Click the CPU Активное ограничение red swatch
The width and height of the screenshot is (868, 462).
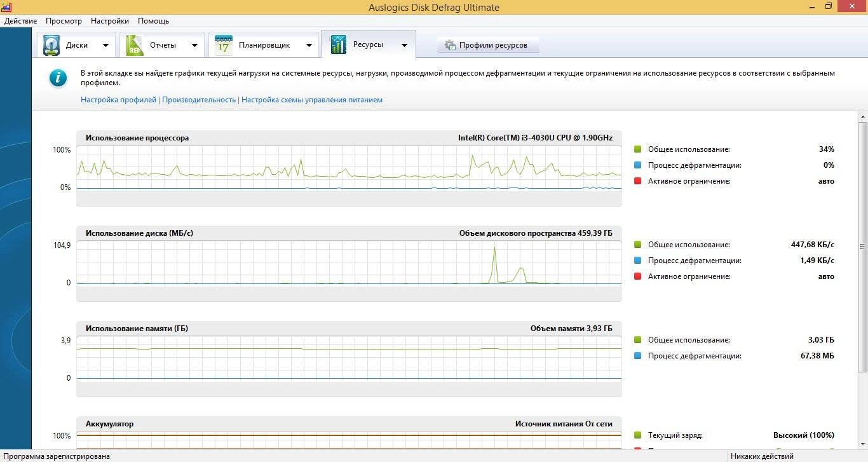pyautogui.click(x=637, y=181)
